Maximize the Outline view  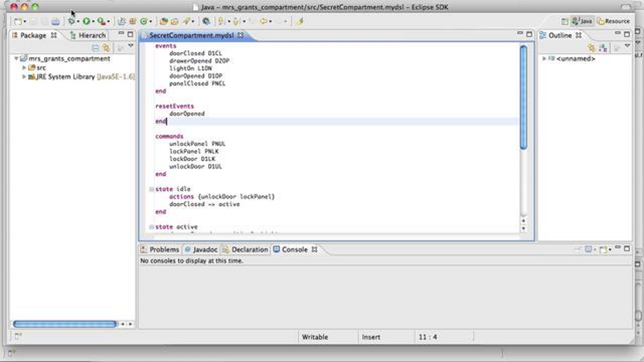click(x=627, y=34)
